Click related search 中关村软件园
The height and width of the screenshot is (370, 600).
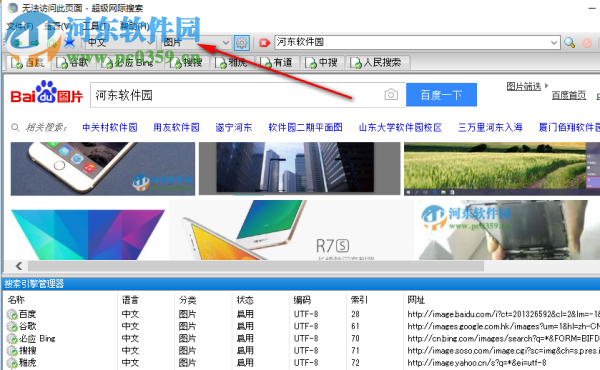pyautogui.click(x=110, y=127)
